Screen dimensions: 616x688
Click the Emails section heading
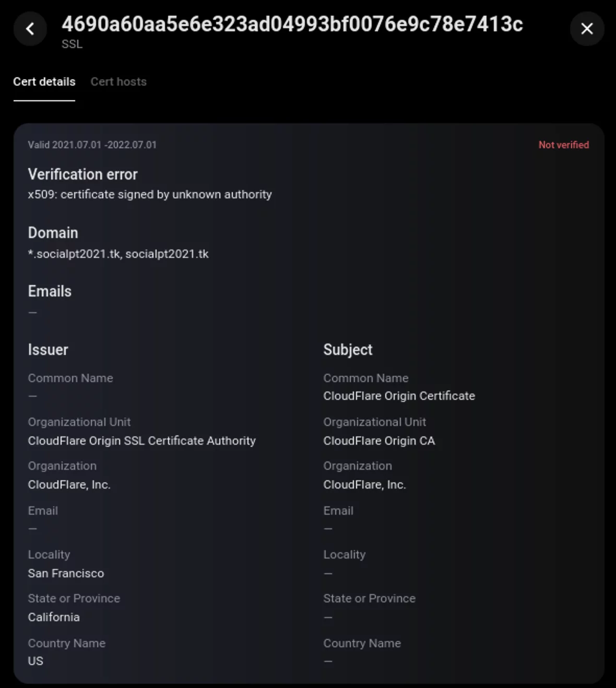click(50, 291)
